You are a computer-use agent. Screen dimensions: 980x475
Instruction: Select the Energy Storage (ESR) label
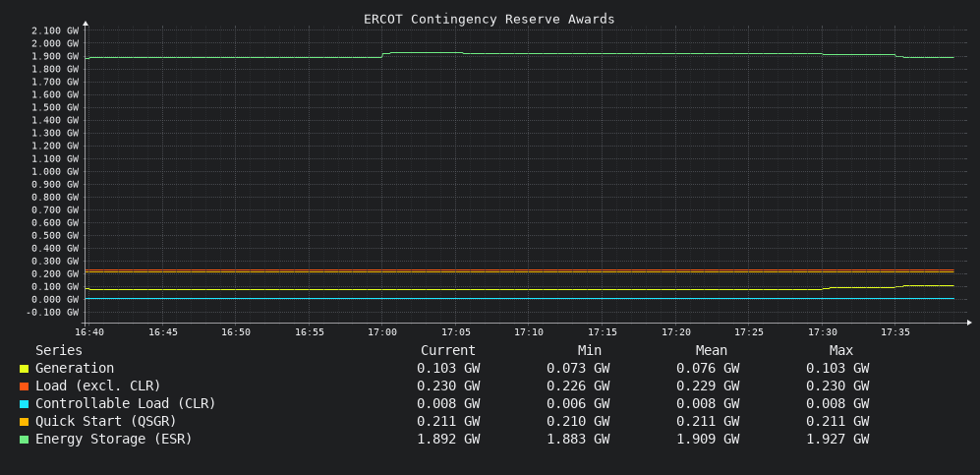(114, 439)
